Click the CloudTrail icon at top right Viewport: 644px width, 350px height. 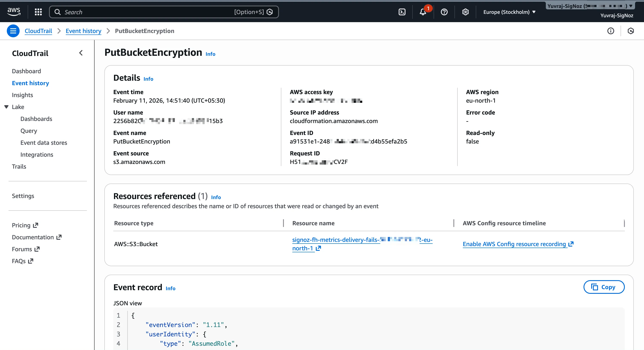pos(631,31)
